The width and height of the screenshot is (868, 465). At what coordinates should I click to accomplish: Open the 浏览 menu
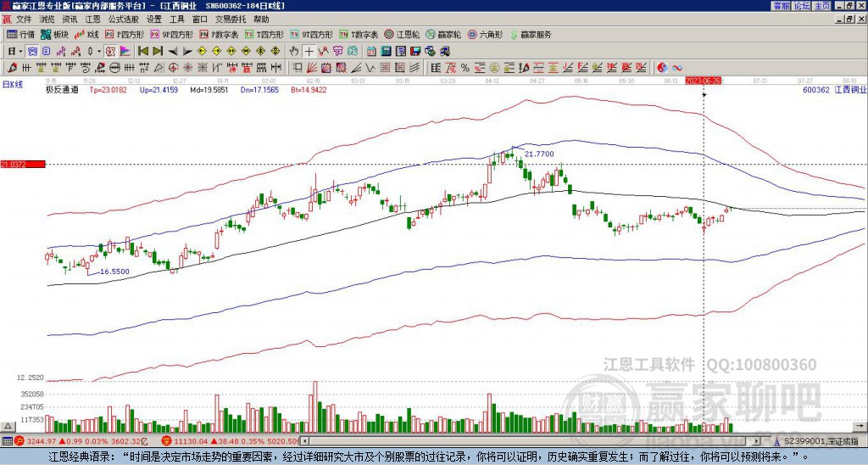[47, 20]
